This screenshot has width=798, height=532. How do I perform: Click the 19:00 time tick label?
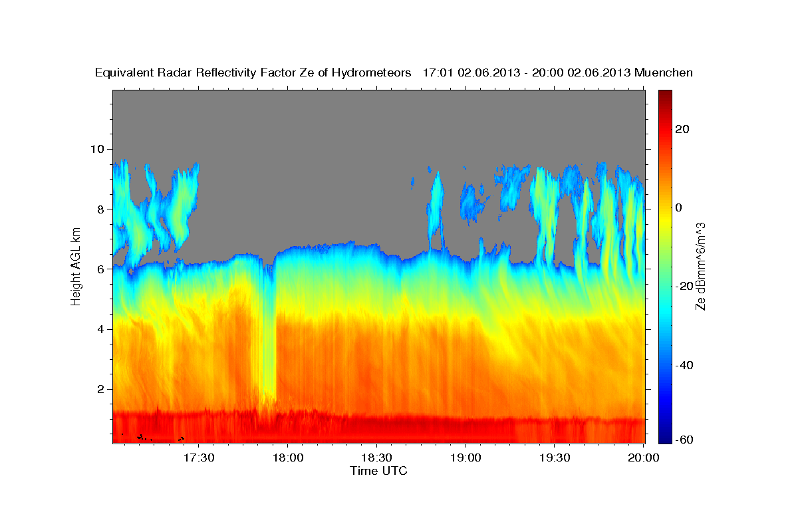(x=466, y=458)
